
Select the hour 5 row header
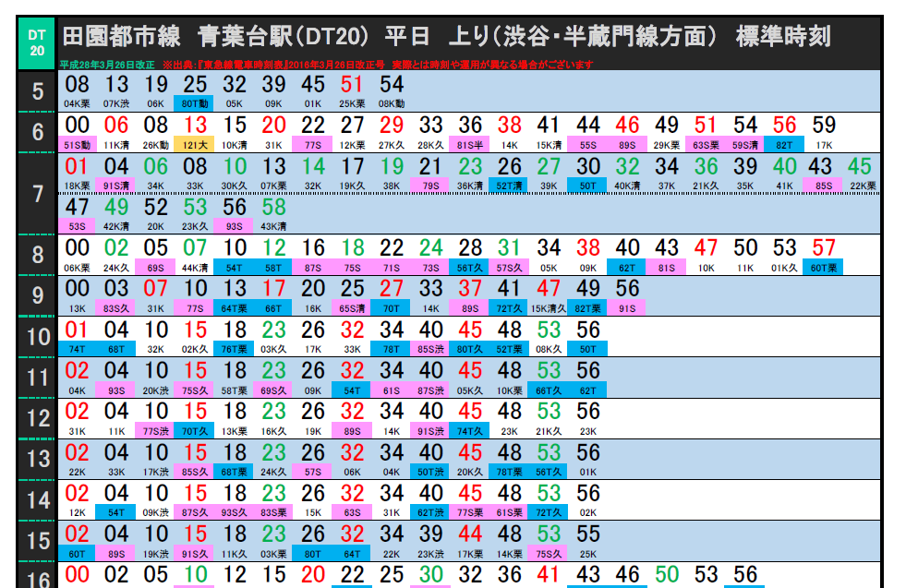(38, 91)
